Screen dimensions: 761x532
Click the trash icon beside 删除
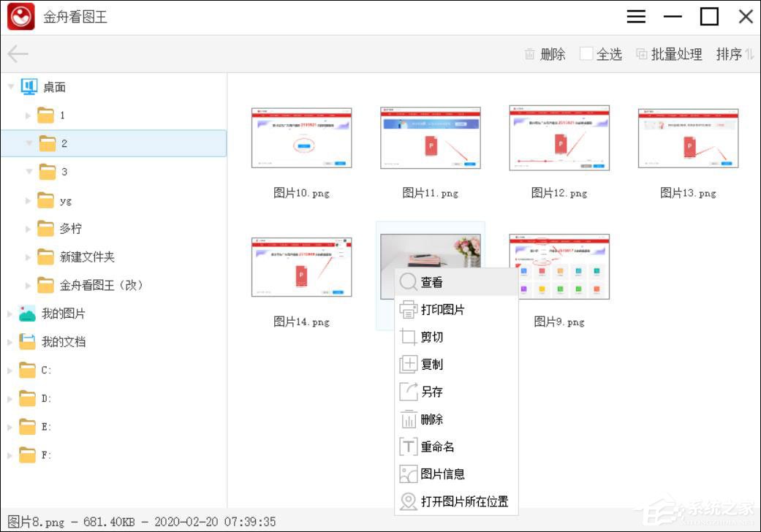tap(529, 53)
